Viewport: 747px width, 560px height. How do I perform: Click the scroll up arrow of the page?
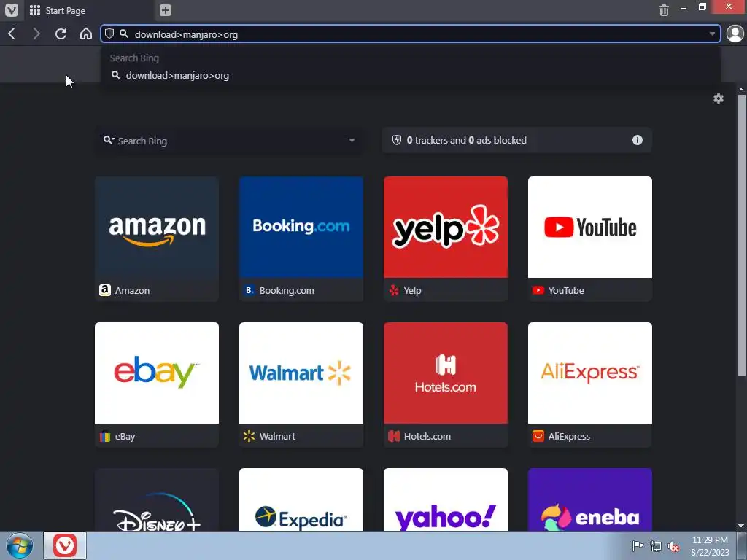coord(741,89)
